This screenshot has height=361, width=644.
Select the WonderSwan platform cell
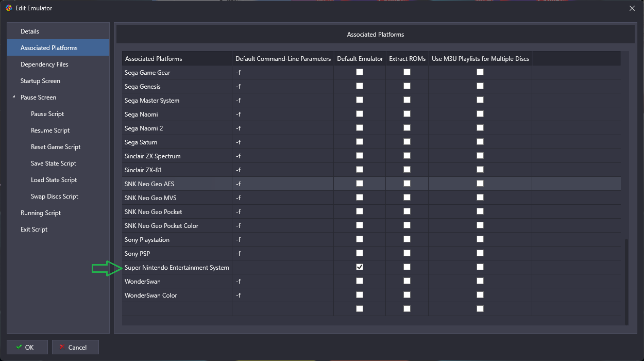[177, 282]
